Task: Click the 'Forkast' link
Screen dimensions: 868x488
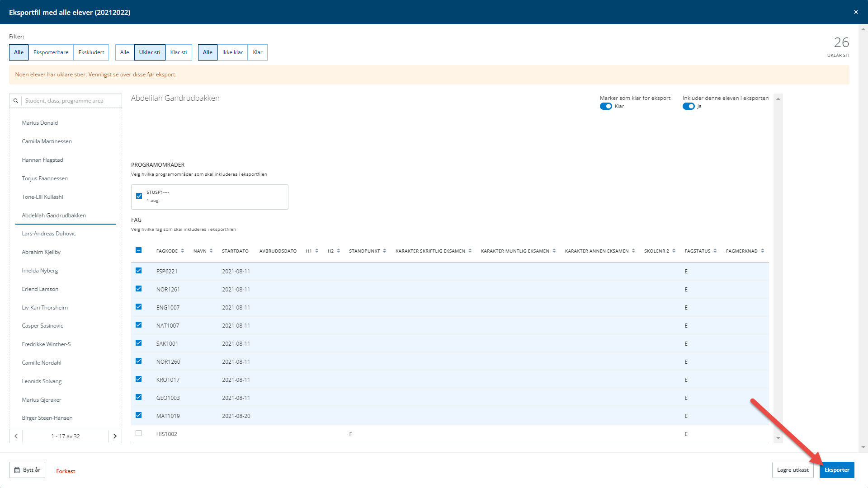Action: [66, 471]
